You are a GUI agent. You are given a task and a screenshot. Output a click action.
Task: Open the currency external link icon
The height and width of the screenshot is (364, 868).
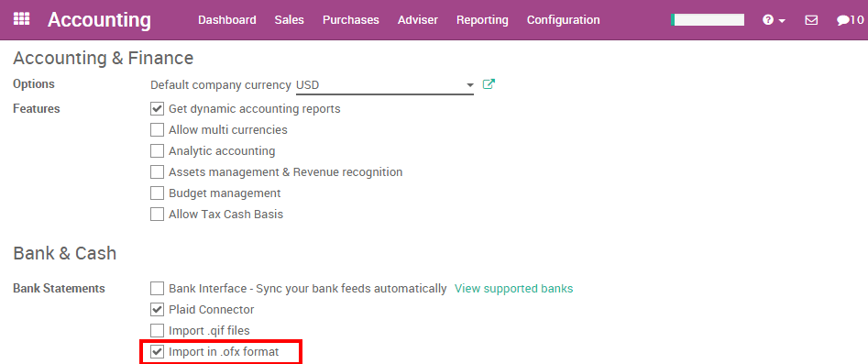(x=489, y=84)
